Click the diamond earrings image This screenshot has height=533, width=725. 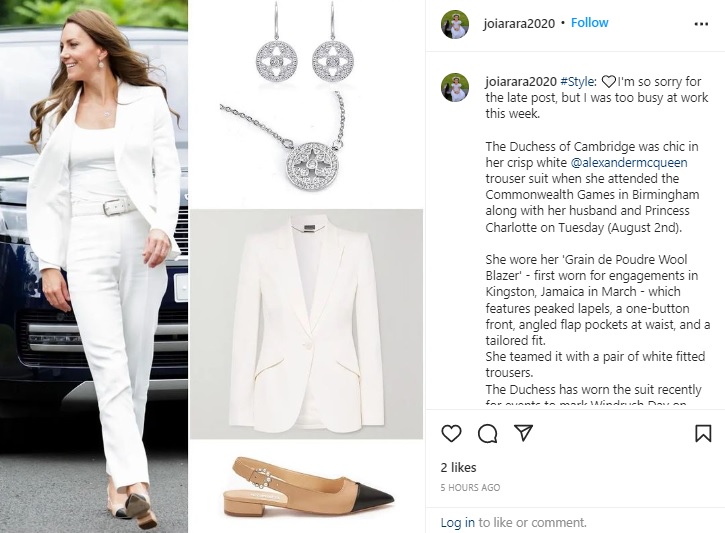[x=305, y=44]
